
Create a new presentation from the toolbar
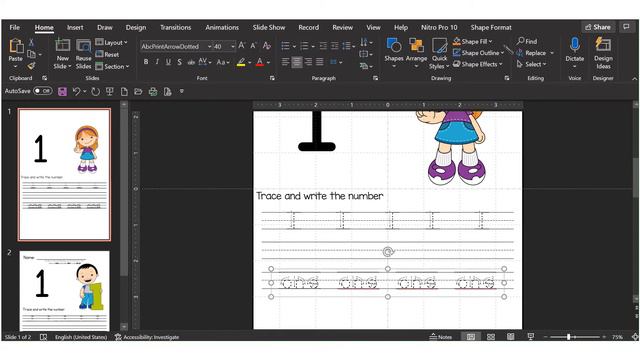(124, 91)
